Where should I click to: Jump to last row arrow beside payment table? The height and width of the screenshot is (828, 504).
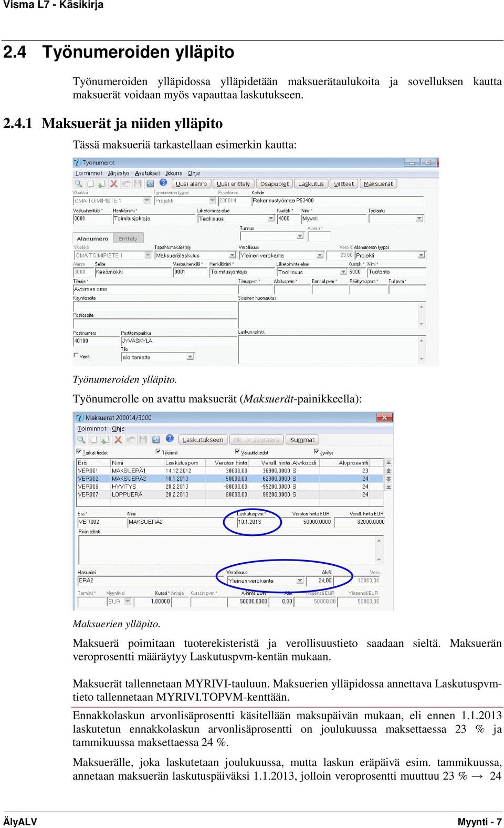[389, 488]
